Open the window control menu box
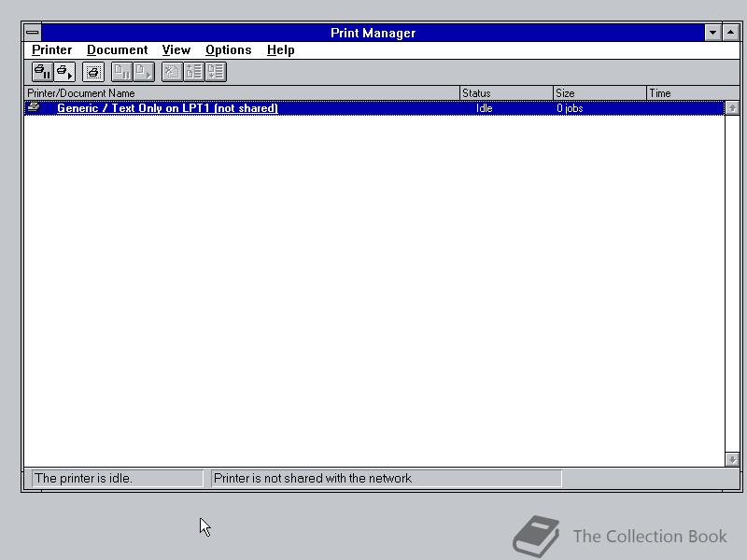This screenshot has height=560, width=747. click(33, 33)
